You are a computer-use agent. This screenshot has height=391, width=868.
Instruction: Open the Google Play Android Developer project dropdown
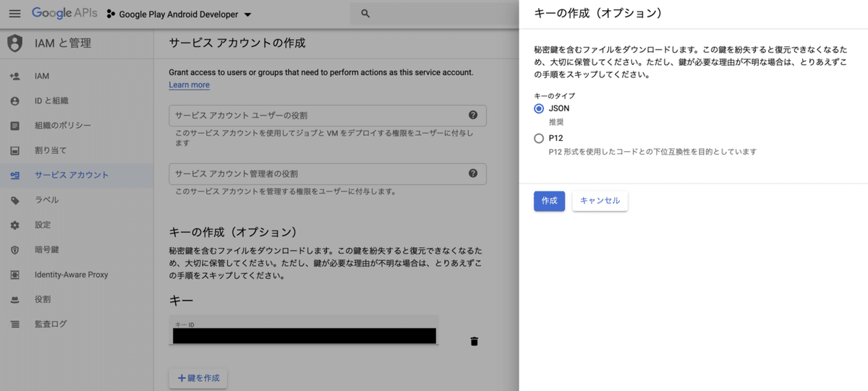(x=179, y=14)
